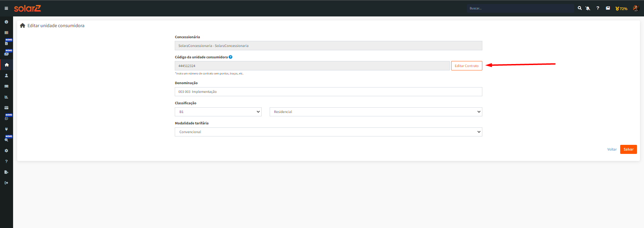Click the Voltar link
This screenshot has width=644, height=228.
(x=612, y=150)
